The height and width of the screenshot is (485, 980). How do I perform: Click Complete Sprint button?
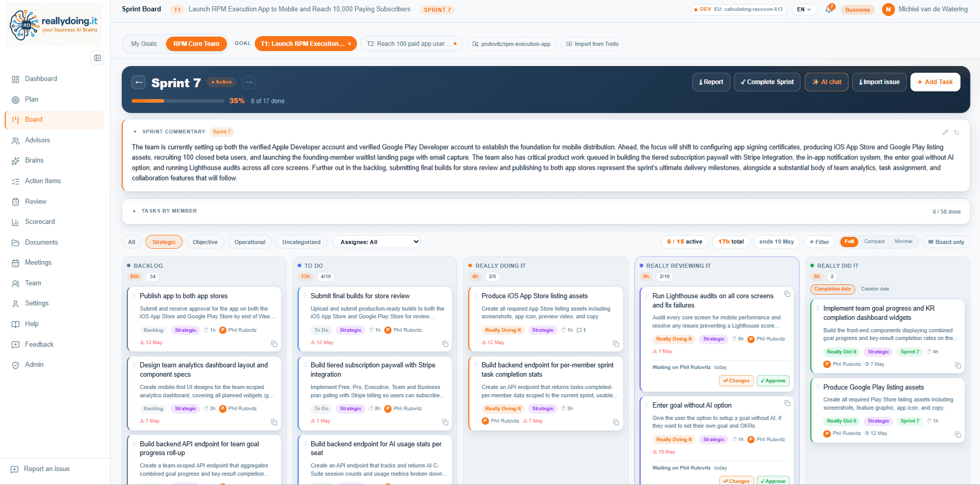[x=767, y=82]
